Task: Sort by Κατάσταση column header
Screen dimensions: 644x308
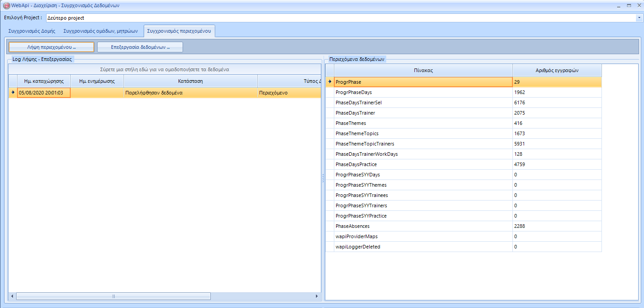Action: [x=191, y=81]
